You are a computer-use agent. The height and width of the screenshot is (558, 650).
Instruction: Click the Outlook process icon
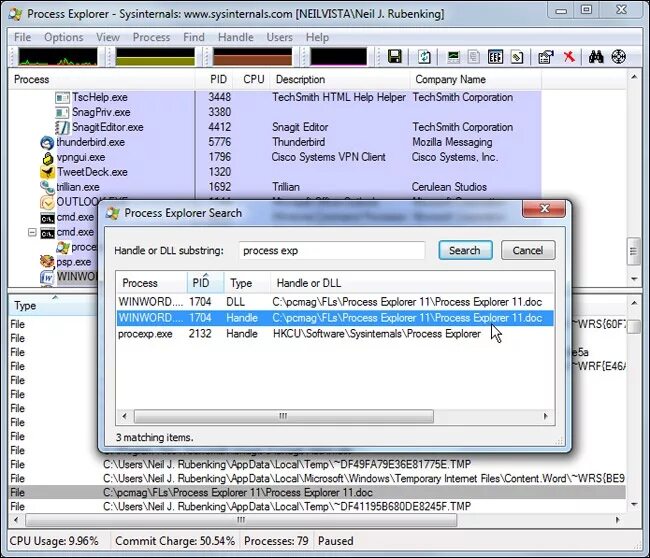[x=47, y=202]
